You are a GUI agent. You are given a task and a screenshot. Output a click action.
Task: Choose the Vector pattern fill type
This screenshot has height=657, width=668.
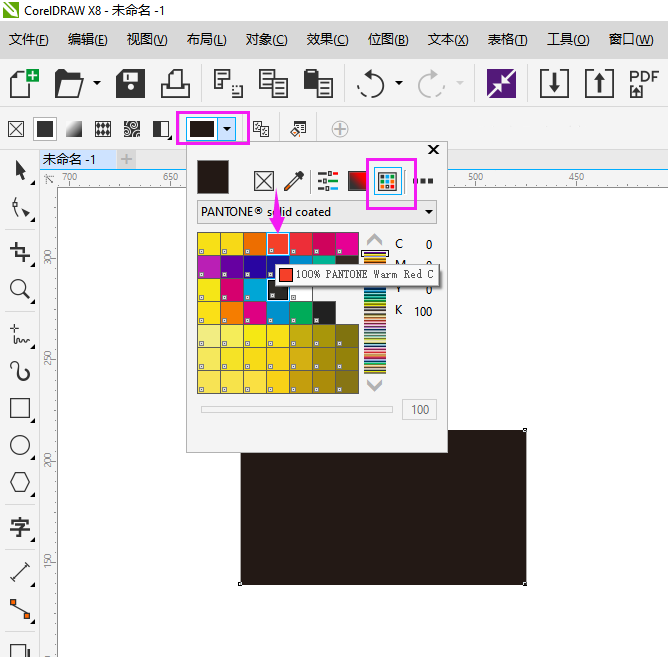[x=103, y=129]
